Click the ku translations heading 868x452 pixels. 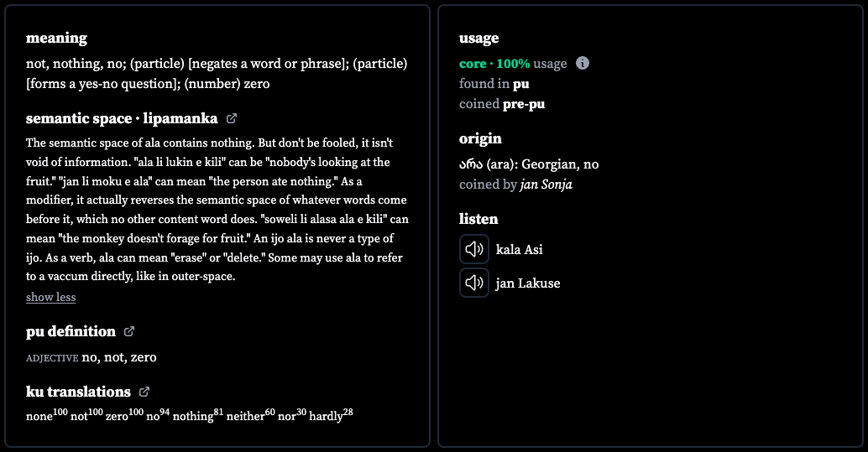point(78,392)
